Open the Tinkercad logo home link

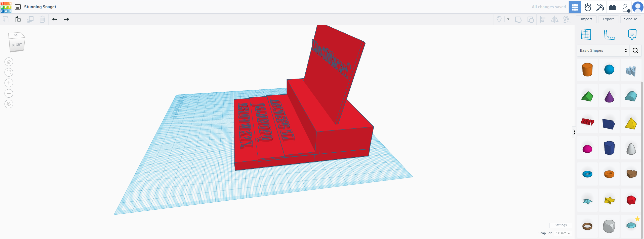pos(6,7)
